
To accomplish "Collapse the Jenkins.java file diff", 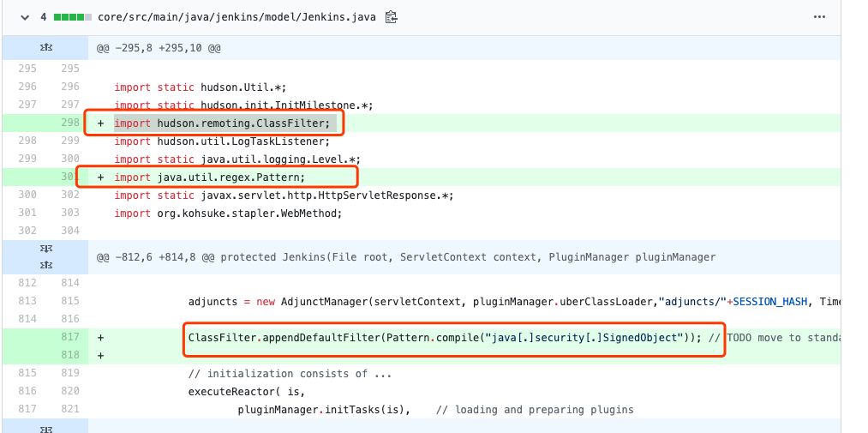I will (x=24, y=17).
